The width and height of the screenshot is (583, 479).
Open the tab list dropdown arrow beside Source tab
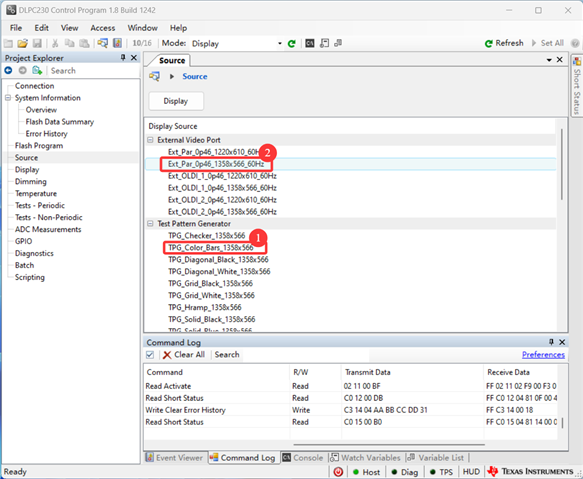pos(549,60)
